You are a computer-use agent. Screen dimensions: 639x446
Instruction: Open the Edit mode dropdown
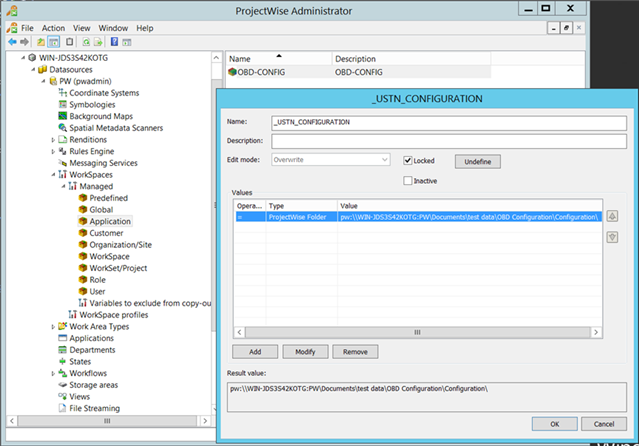pos(331,160)
